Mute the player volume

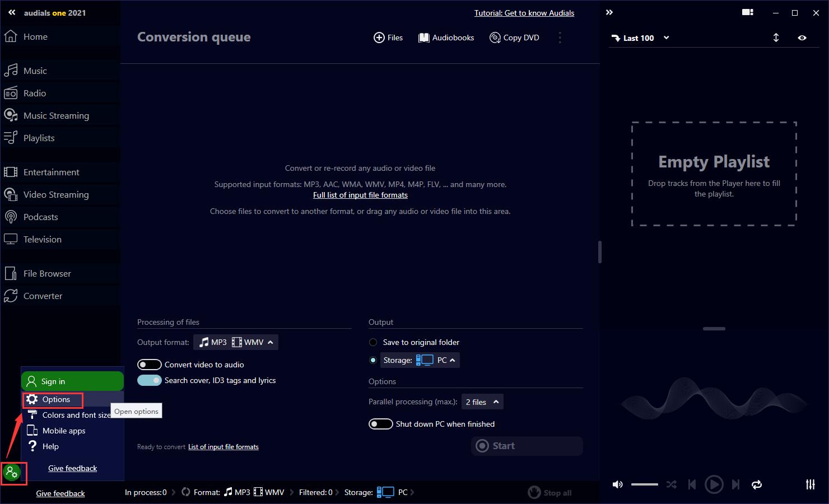[x=618, y=484]
